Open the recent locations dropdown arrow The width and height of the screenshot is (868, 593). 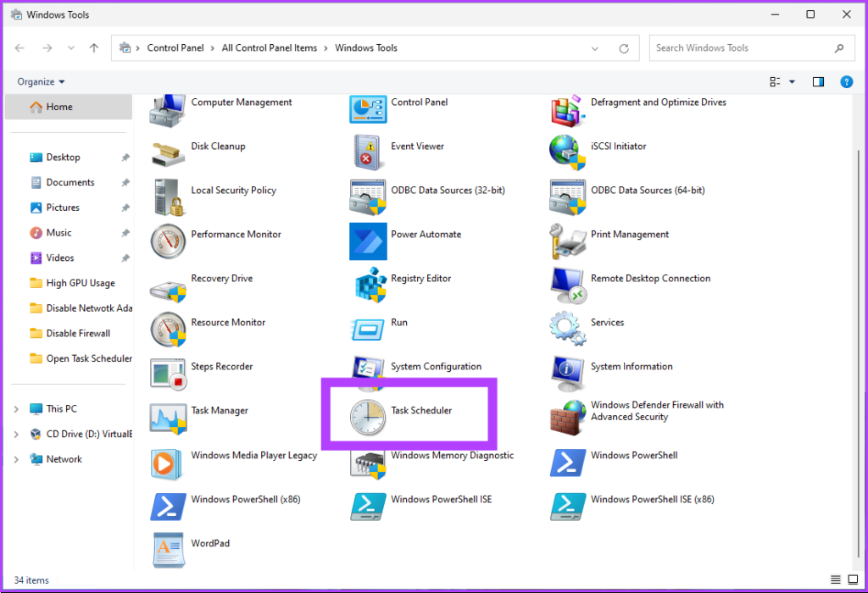[x=71, y=48]
